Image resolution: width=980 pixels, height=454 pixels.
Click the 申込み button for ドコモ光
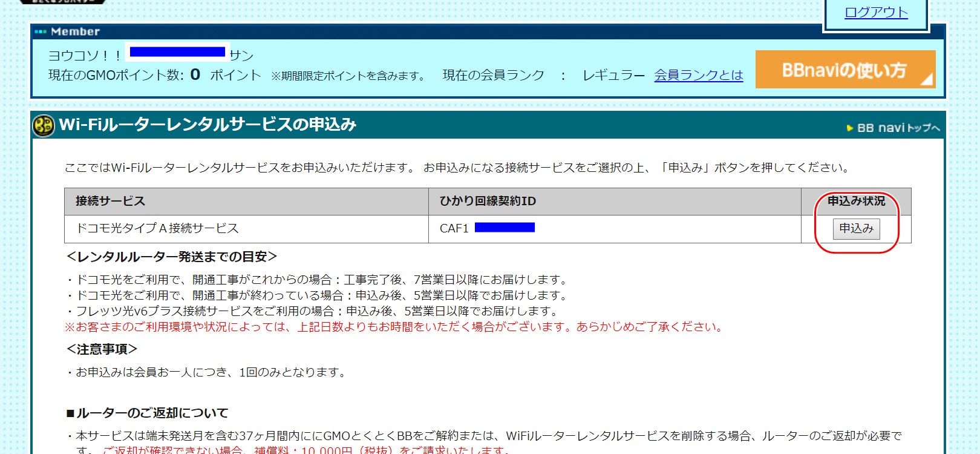point(856,229)
